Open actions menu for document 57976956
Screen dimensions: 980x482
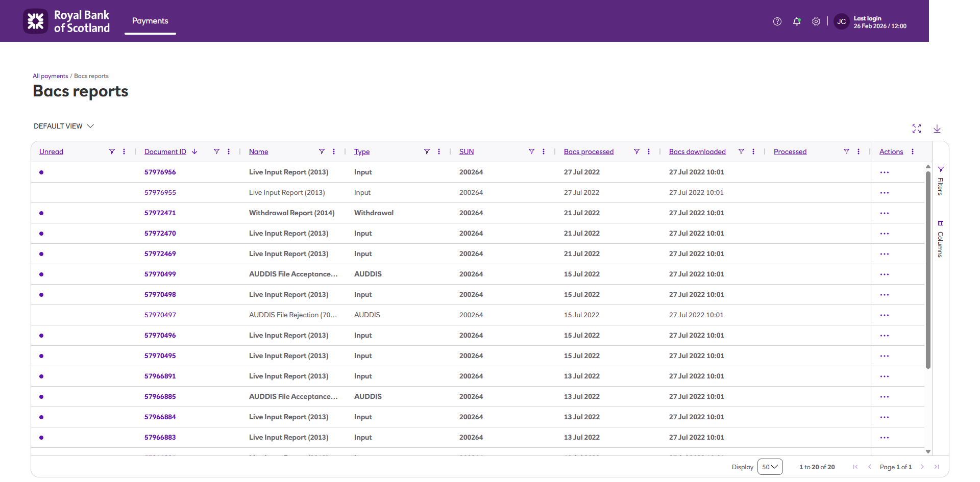point(884,172)
